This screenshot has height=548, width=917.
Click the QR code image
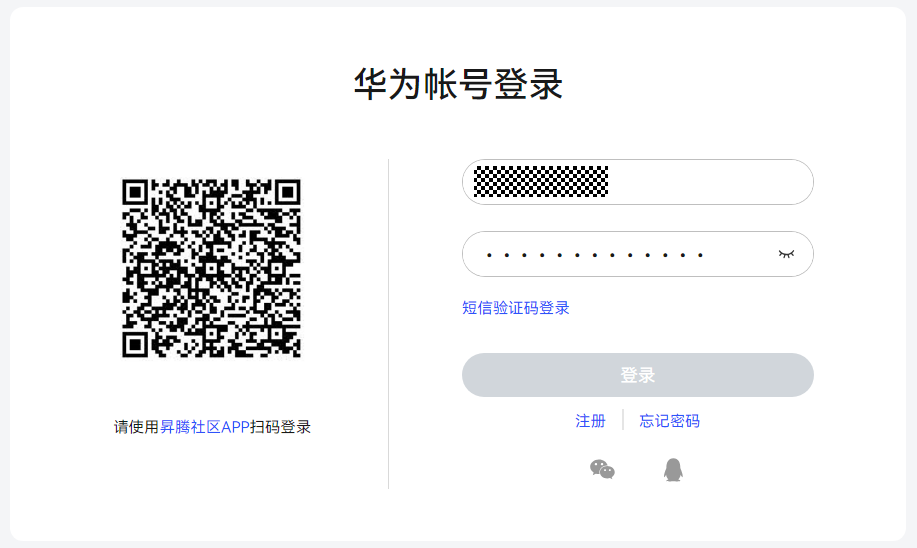point(211,268)
